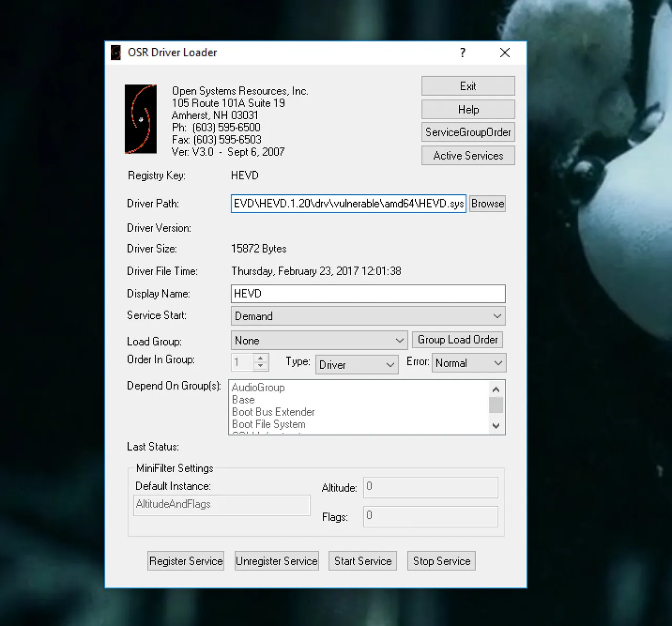
Task: Click Start Service button
Action: pyautogui.click(x=363, y=561)
